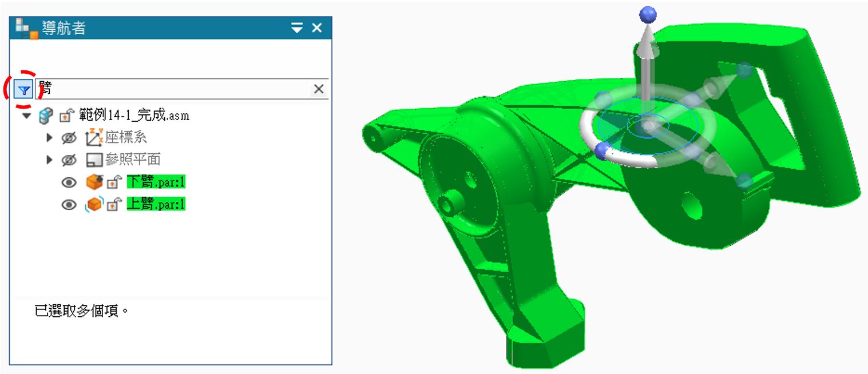Click the assembly icon of 範例14-1_完成.asm
Screen dimensions: 868x374
pos(45,116)
